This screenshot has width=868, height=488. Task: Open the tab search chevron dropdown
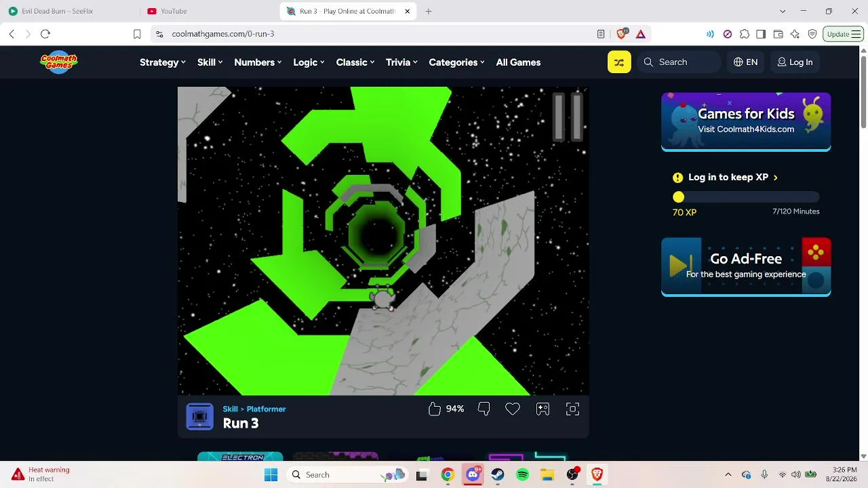coord(783,12)
